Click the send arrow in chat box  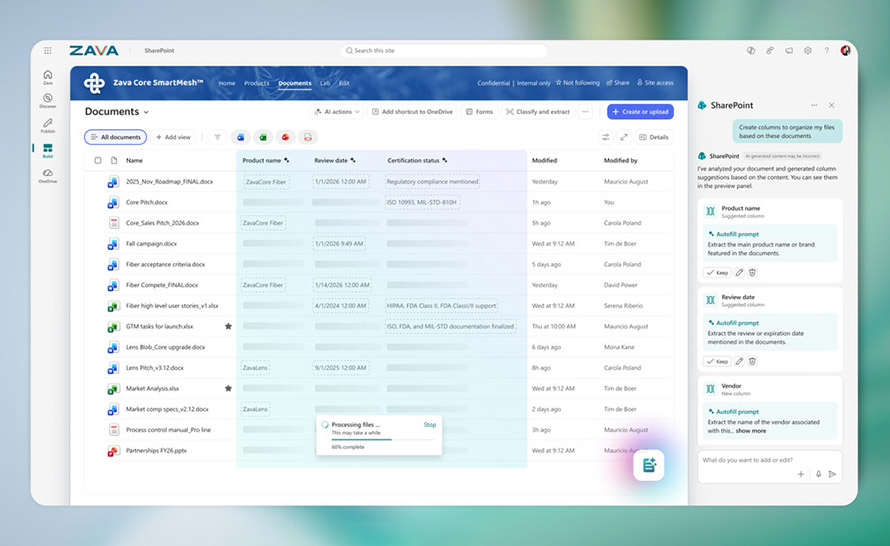pos(831,474)
